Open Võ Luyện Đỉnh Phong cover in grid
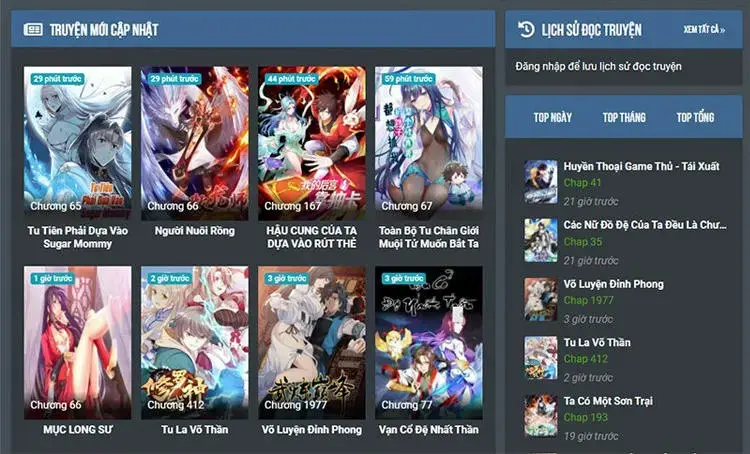 pos(312,343)
